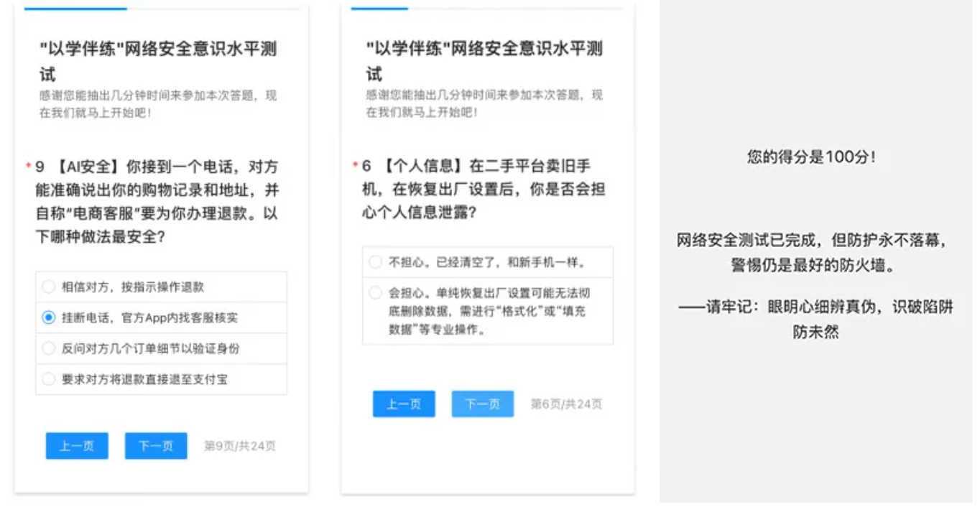Click 上一页 button under question 9
The image size is (980, 507).
tap(76, 446)
